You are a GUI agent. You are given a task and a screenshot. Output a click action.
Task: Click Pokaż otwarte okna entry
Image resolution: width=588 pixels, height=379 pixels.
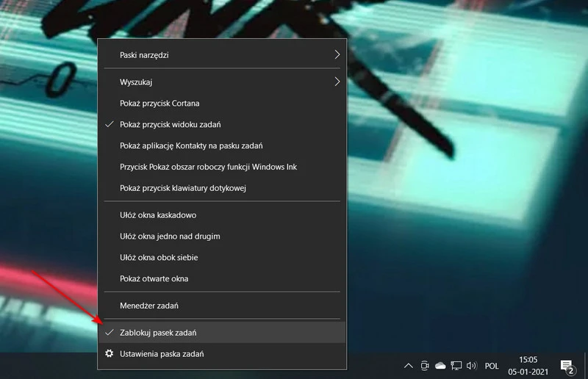[x=154, y=279]
